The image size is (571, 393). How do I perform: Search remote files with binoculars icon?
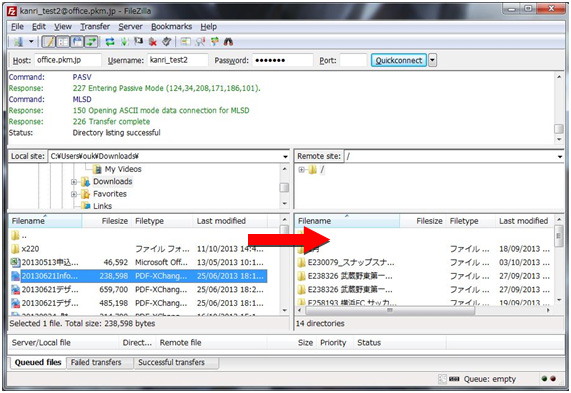click(228, 42)
